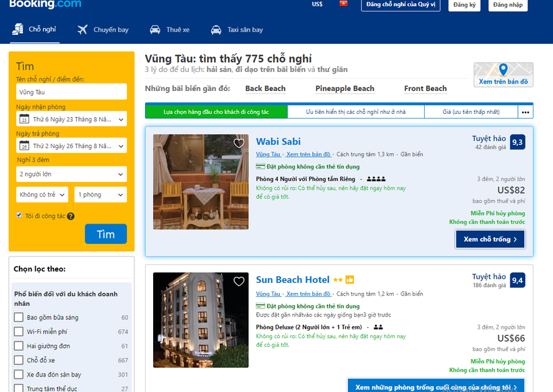Save Wabi Sabi with heart icon
Image resolution: width=553 pixels, height=392 pixels.
(x=239, y=143)
